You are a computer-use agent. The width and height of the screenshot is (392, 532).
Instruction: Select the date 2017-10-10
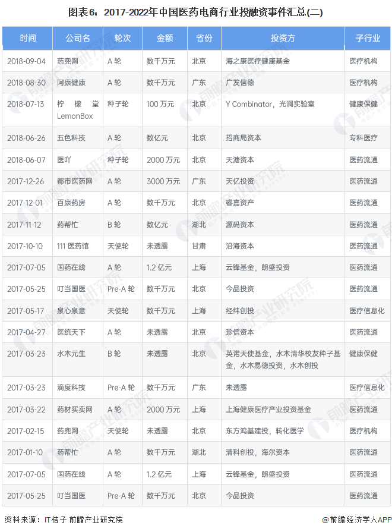(x=25, y=246)
